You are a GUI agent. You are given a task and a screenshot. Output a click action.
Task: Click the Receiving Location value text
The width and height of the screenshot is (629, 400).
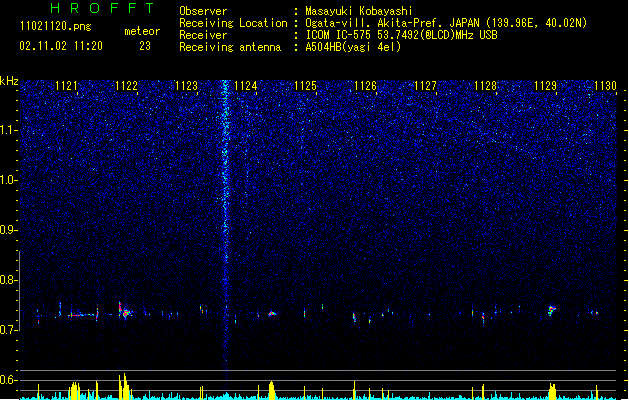coord(446,23)
